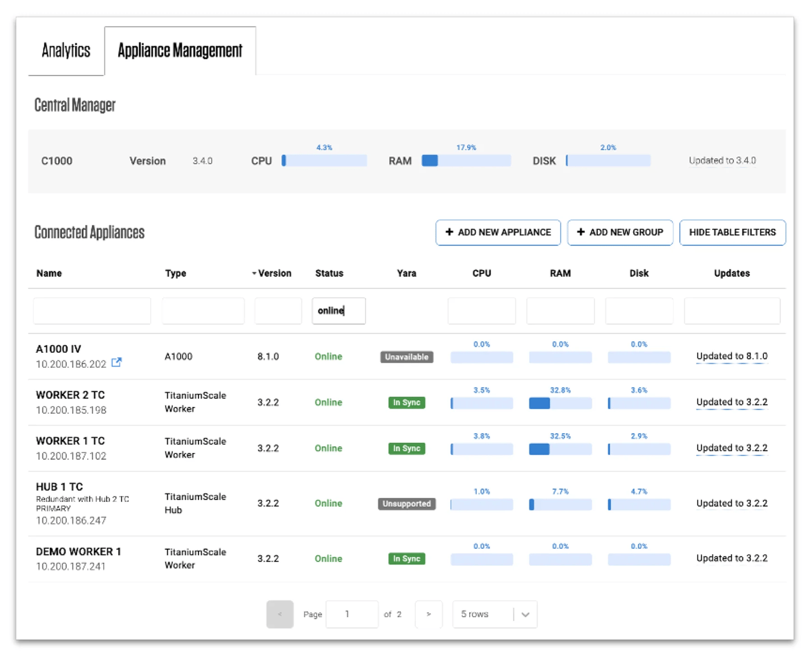This screenshot has width=812, height=662.
Task: Click the Unsupported badge for HUB 1 TC
Action: point(407,504)
